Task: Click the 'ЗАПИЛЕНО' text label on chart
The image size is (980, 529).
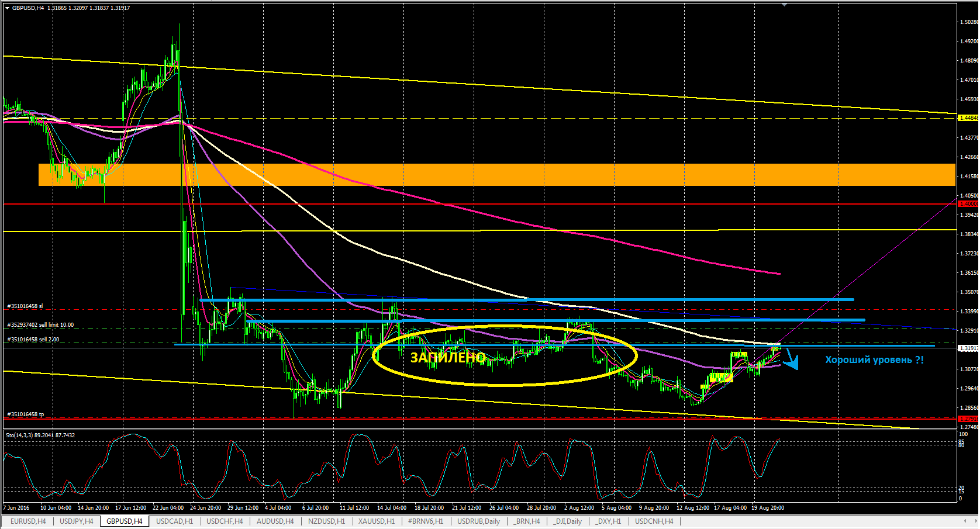Action: 447,357
